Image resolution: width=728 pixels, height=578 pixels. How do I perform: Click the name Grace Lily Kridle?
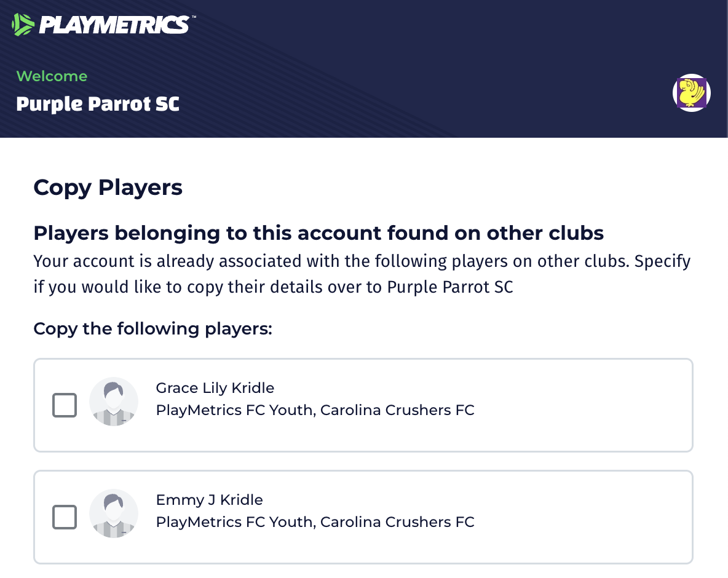pyautogui.click(x=215, y=388)
